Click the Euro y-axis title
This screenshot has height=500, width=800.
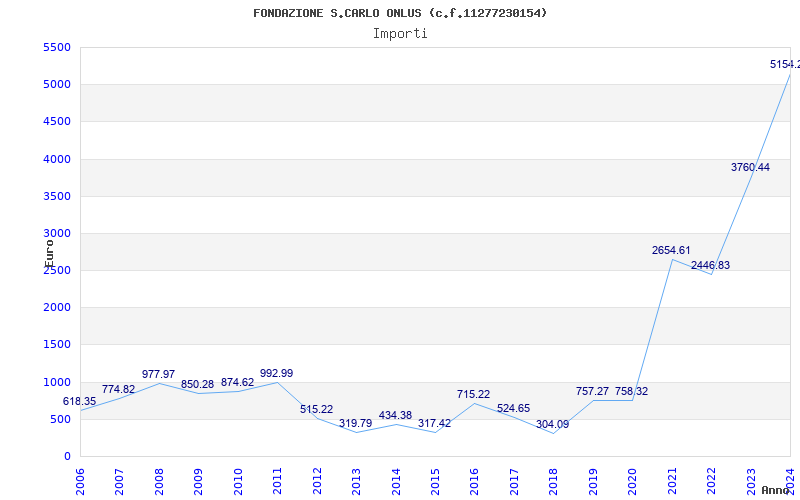tap(49, 252)
